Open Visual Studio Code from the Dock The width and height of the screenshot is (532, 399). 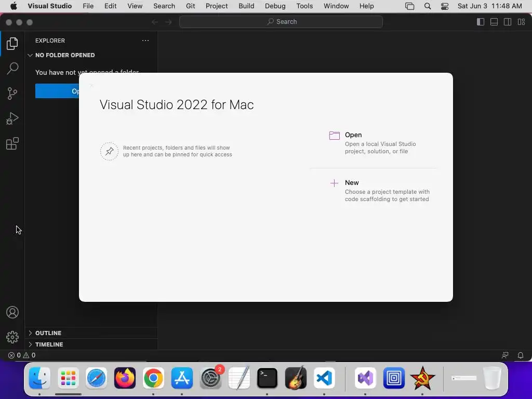coord(324,378)
